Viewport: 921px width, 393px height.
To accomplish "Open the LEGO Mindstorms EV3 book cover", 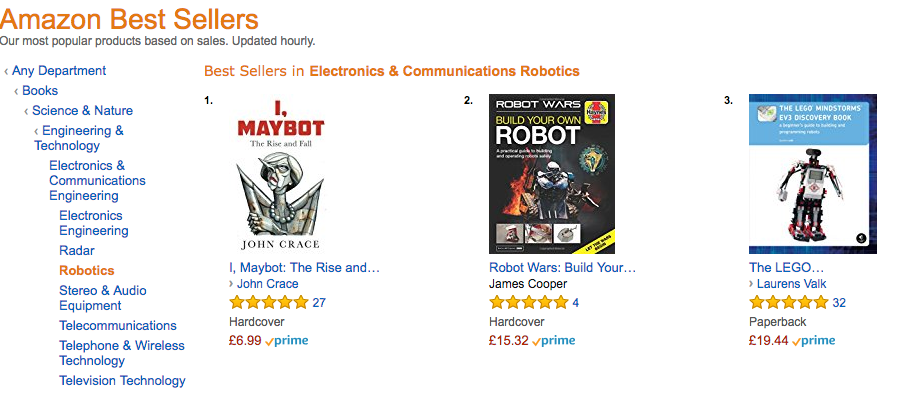I will tap(813, 174).
